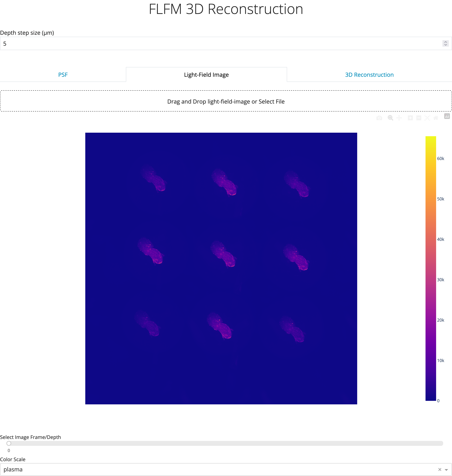Click the 30k tick label on the colorbar

pos(440,279)
